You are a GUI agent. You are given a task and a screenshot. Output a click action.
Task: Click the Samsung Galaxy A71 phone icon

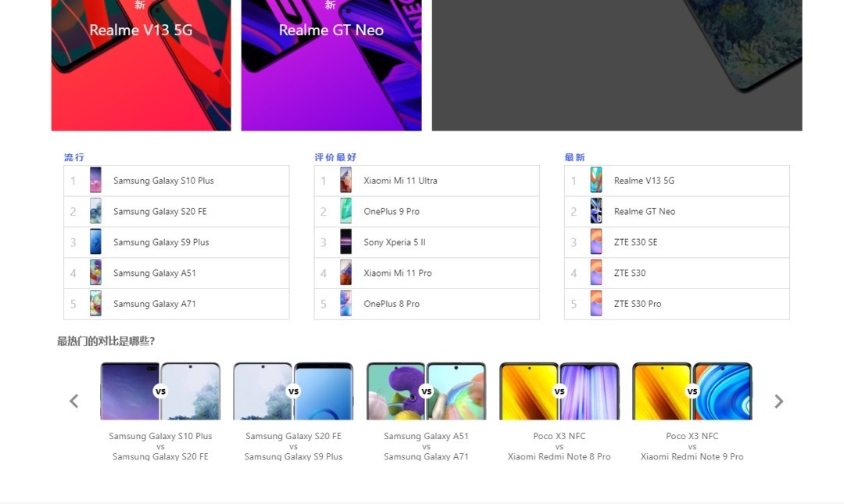[95, 303]
